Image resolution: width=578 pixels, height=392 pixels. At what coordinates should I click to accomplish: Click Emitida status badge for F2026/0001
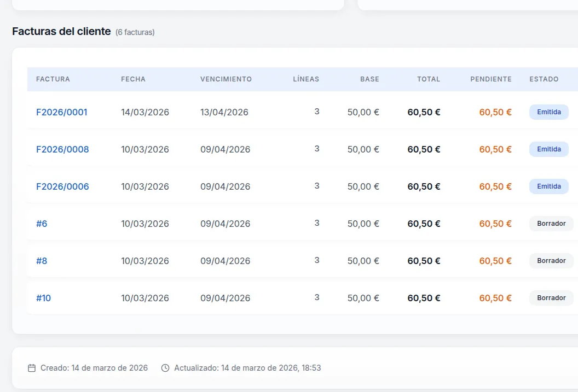click(x=548, y=112)
